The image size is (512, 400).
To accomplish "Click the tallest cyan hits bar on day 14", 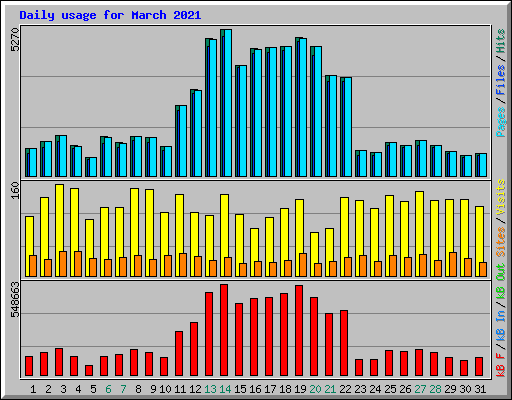I will pos(228,103).
